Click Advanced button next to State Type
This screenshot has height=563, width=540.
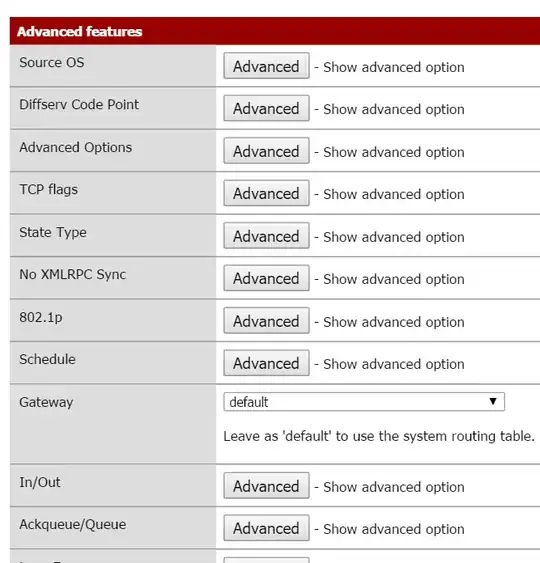(x=266, y=236)
